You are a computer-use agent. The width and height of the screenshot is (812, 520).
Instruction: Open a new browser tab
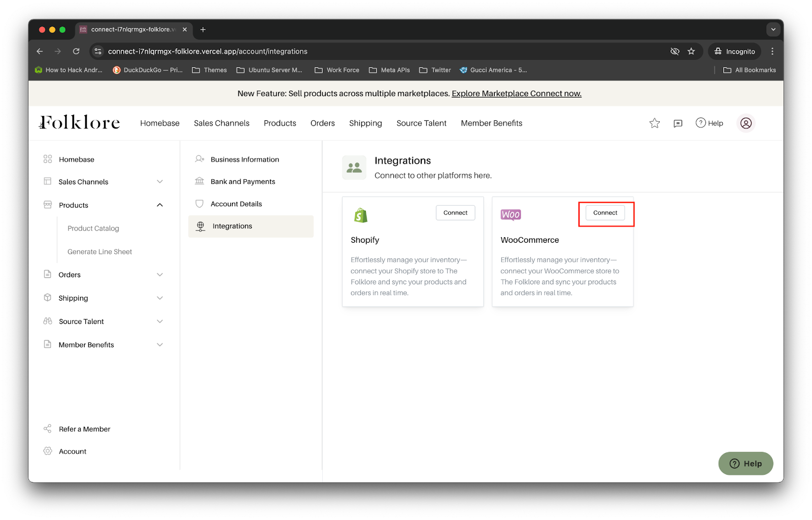click(203, 29)
